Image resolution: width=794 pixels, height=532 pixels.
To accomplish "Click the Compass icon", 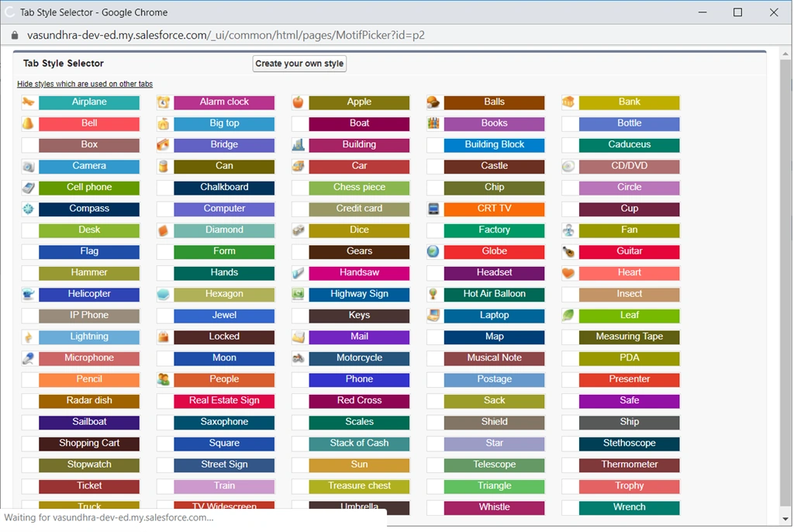I will tap(29, 209).
